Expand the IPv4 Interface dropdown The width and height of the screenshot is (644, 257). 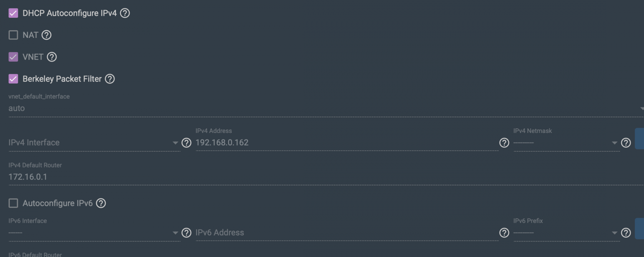coord(94,143)
